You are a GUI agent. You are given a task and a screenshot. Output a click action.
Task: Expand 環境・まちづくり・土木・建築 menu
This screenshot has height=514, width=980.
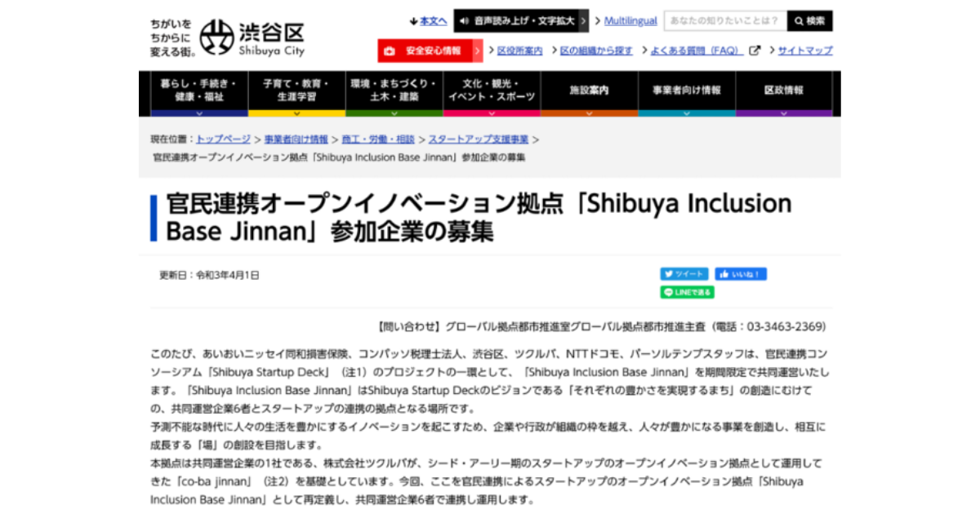click(x=394, y=91)
